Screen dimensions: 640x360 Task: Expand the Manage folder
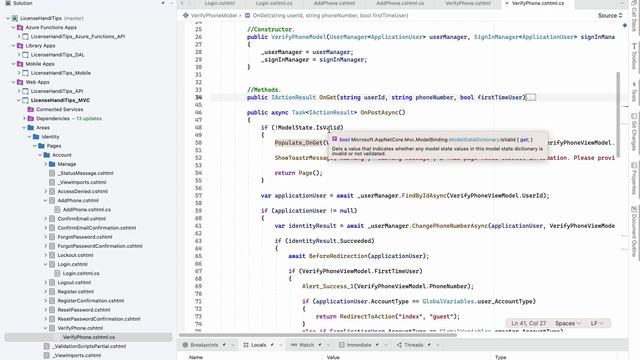coord(45,164)
